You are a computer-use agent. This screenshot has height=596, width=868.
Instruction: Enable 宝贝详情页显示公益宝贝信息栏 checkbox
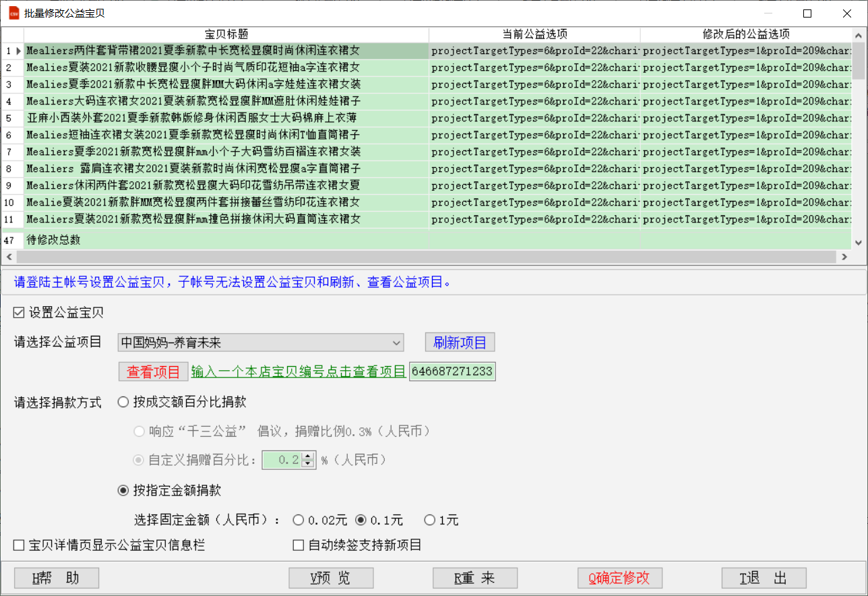[x=19, y=545]
